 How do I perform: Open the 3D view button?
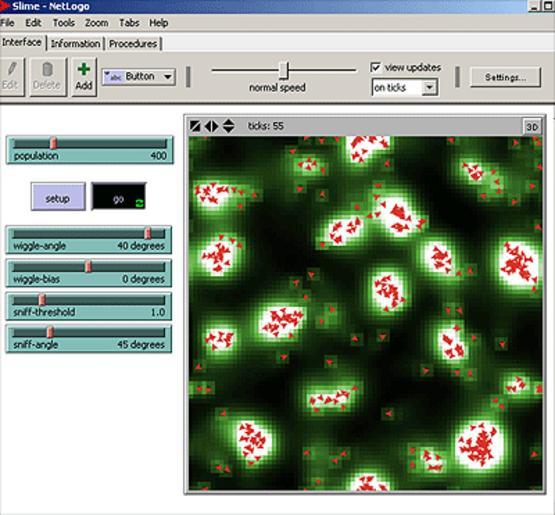pos(532,127)
